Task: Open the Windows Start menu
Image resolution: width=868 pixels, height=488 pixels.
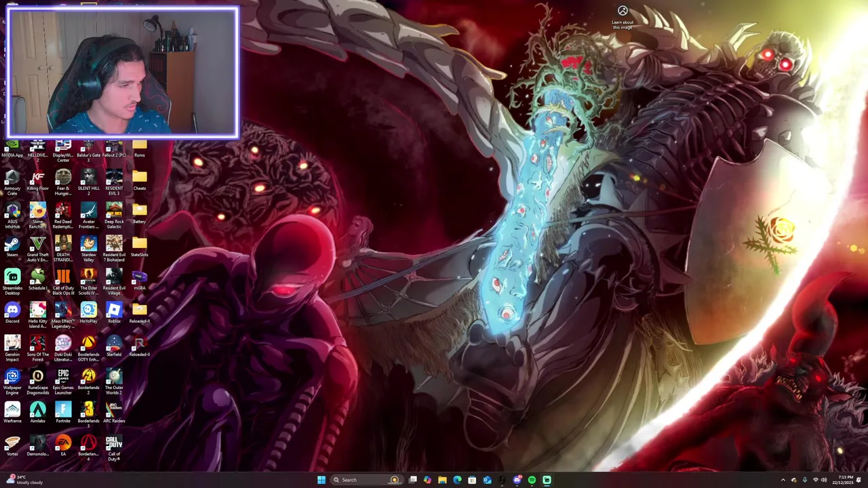Action: (x=321, y=480)
